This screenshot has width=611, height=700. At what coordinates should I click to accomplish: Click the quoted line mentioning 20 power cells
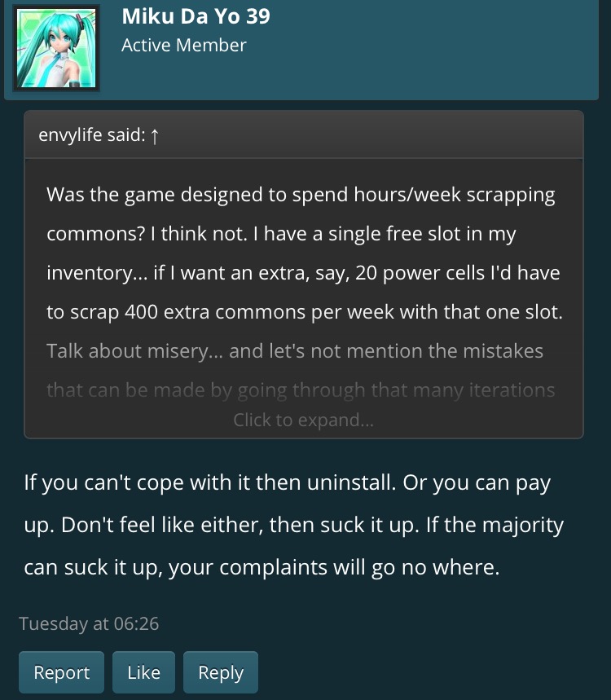tap(303, 274)
